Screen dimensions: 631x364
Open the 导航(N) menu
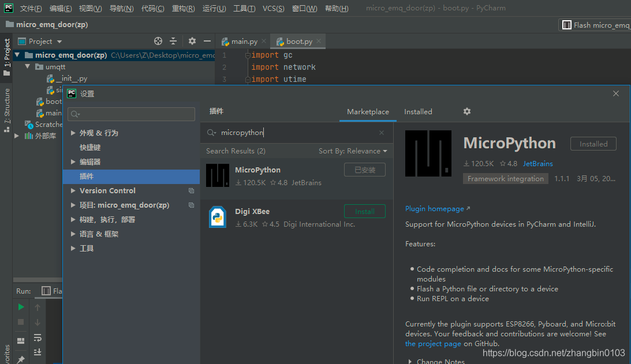[x=122, y=9]
